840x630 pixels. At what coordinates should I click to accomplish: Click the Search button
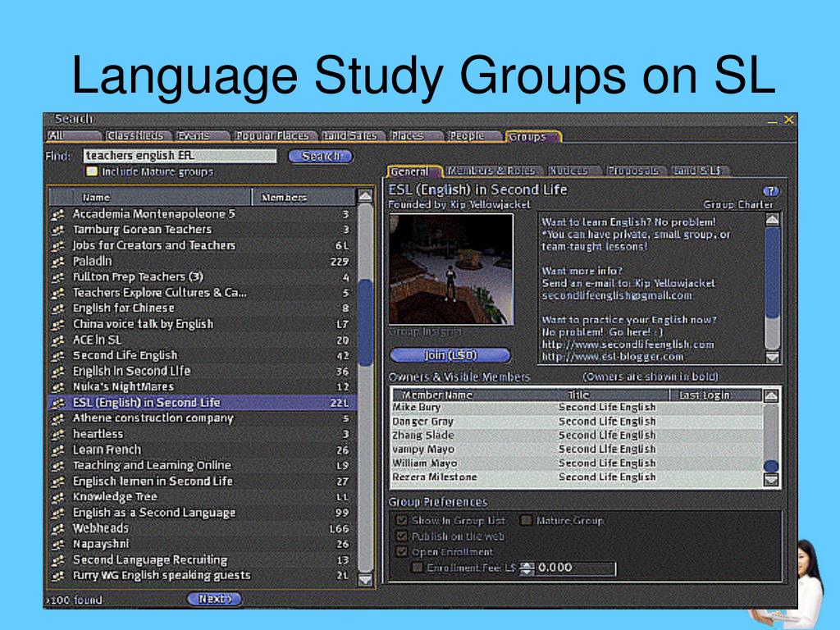pyautogui.click(x=321, y=156)
